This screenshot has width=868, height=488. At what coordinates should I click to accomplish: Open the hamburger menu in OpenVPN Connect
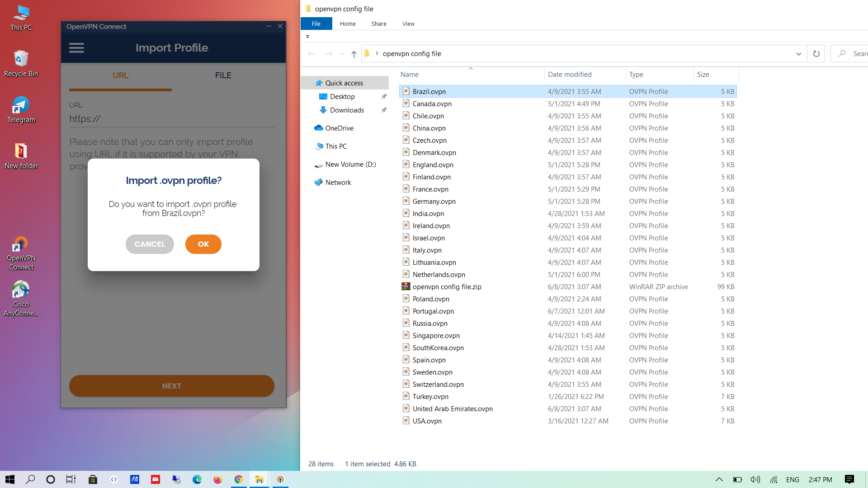76,48
